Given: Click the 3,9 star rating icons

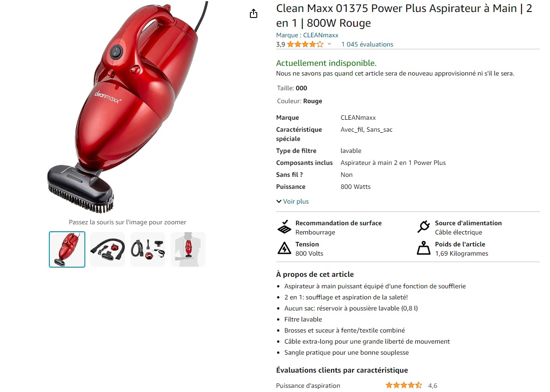Looking at the screenshot, I should coord(305,44).
